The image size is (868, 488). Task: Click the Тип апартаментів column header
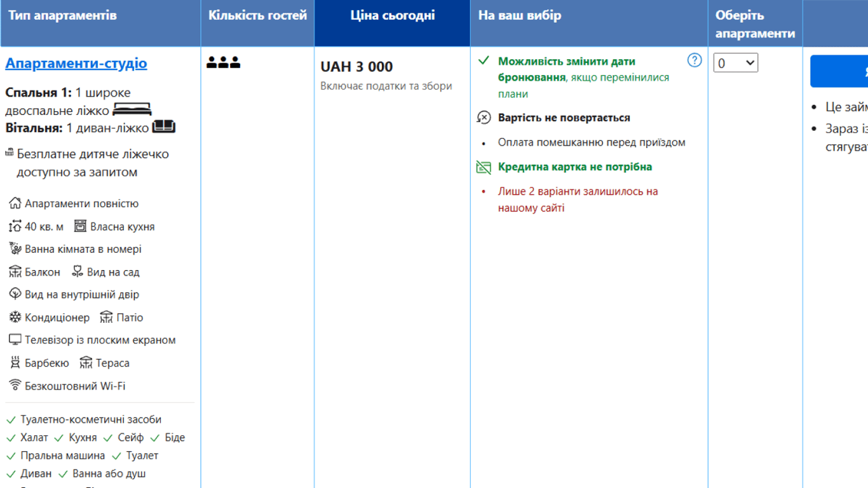pos(62,16)
